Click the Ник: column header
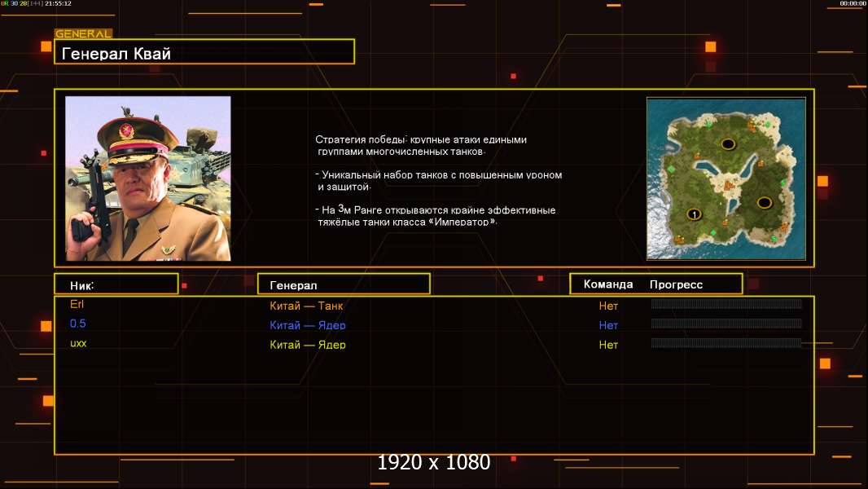The width and height of the screenshot is (868, 489). 116,284
